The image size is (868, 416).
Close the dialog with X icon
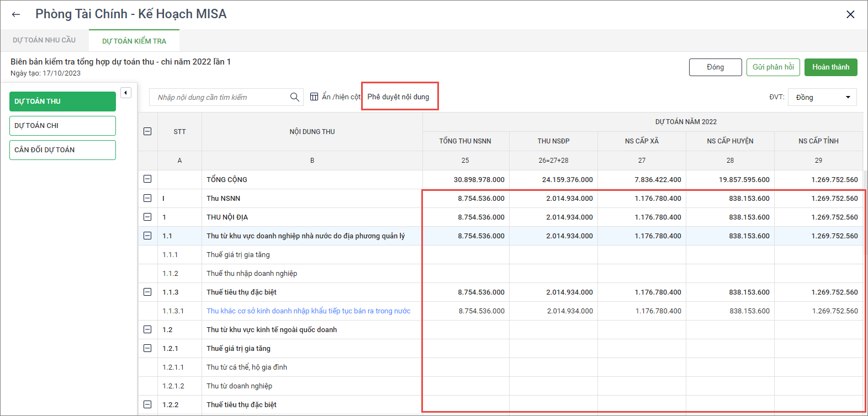(x=850, y=14)
